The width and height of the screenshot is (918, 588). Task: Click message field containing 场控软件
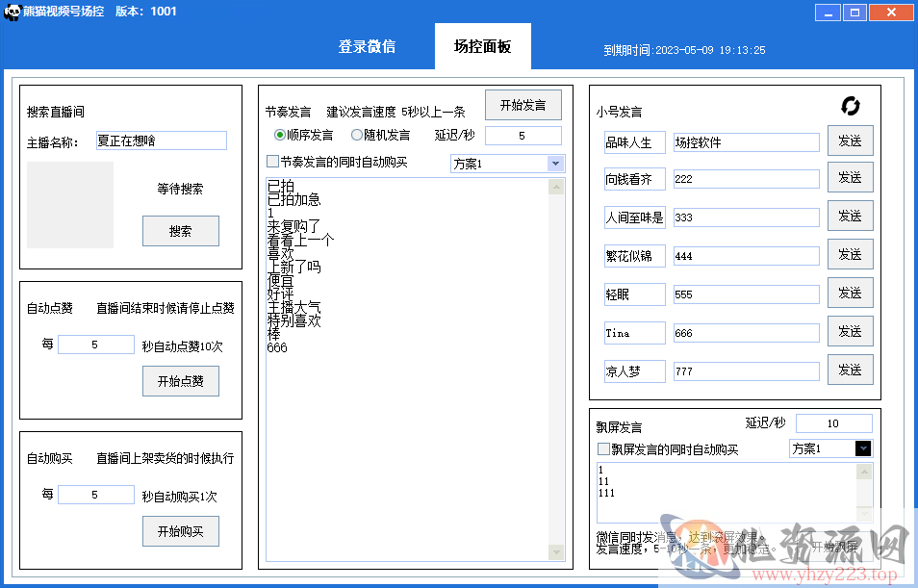747,142
